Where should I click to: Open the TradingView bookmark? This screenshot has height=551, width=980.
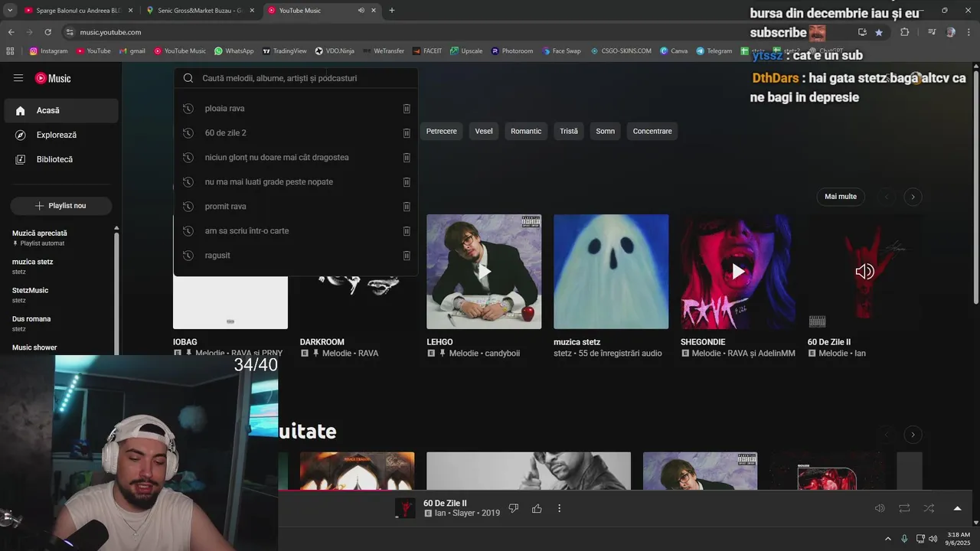[x=284, y=51]
